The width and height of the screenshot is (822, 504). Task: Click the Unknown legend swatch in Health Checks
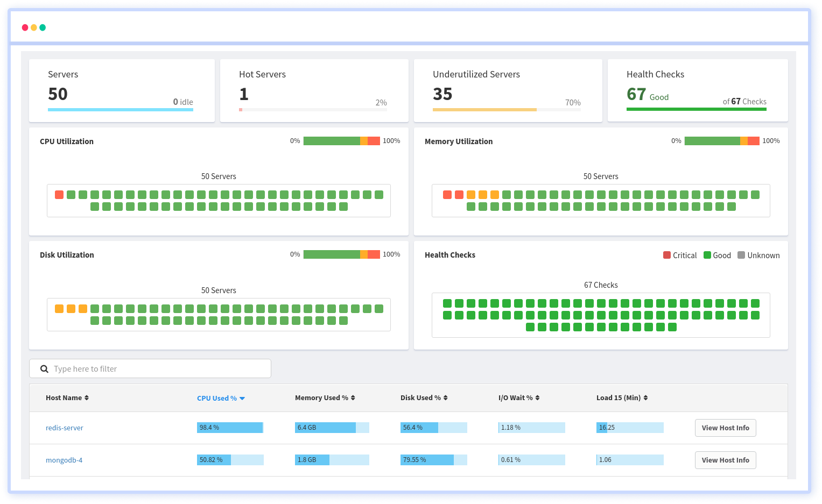[x=742, y=255]
